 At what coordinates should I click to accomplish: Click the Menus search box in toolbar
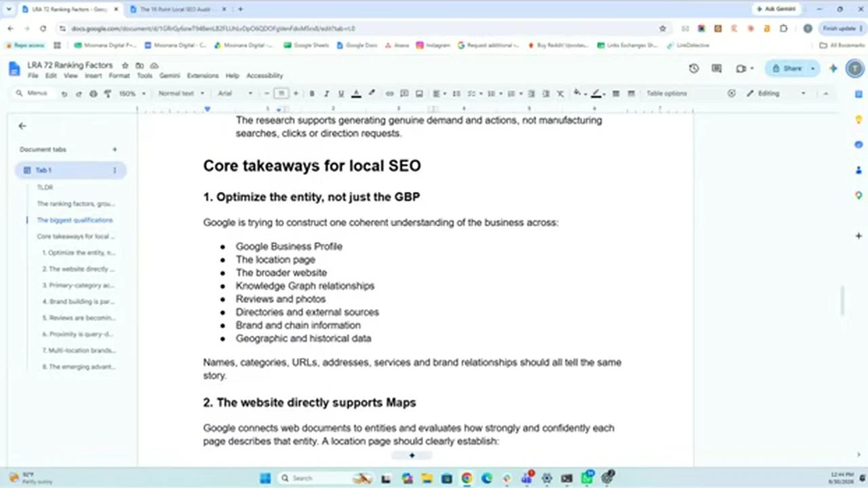pos(34,94)
